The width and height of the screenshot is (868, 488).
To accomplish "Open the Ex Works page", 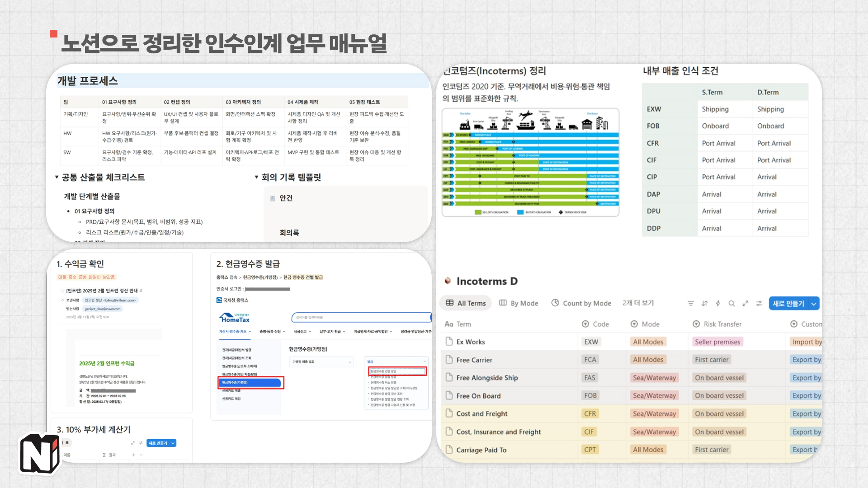I will (471, 342).
